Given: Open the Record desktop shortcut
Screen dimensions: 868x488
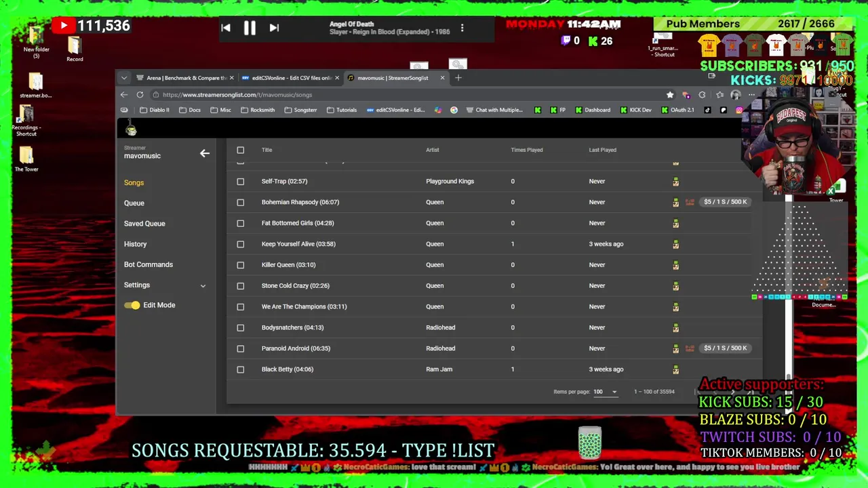Looking at the screenshot, I should click(75, 49).
